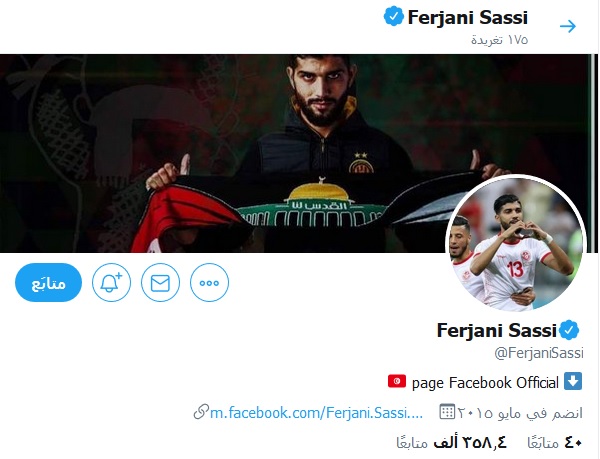Click the Ferjani Sassi title in the header
Screen dimensions: 600x459
468,18
